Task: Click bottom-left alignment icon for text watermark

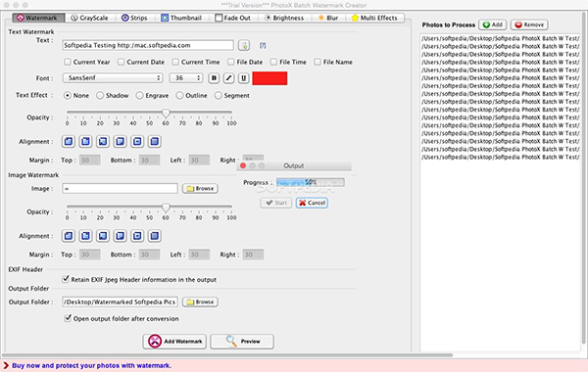Action: click(103, 141)
